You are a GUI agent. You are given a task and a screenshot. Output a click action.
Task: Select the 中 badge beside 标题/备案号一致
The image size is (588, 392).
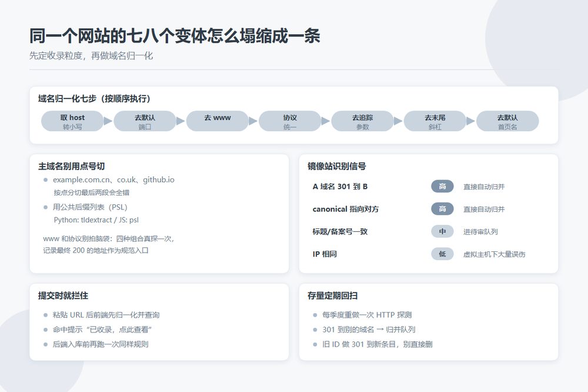pyautogui.click(x=443, y=231)
